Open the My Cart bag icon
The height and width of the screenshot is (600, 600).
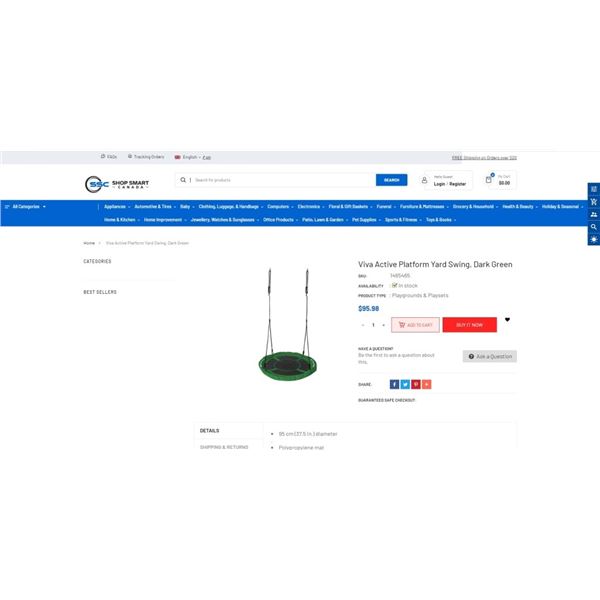coord(489,179)
